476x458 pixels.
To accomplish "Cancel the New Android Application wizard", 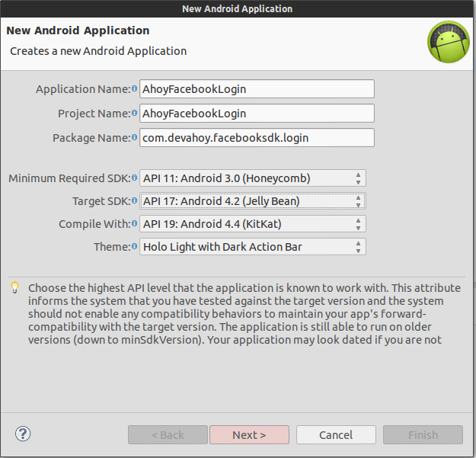I will 336,435.
